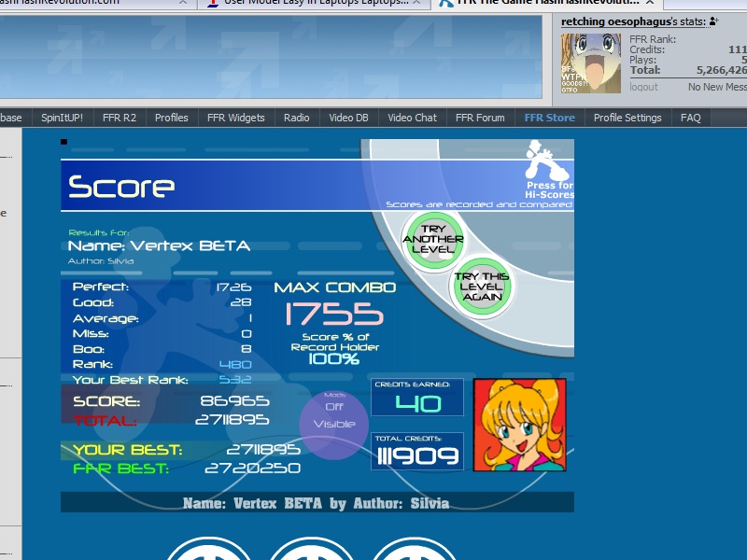747x560 pixels.
Task: Open the Radio page
Action: (296, 118)
